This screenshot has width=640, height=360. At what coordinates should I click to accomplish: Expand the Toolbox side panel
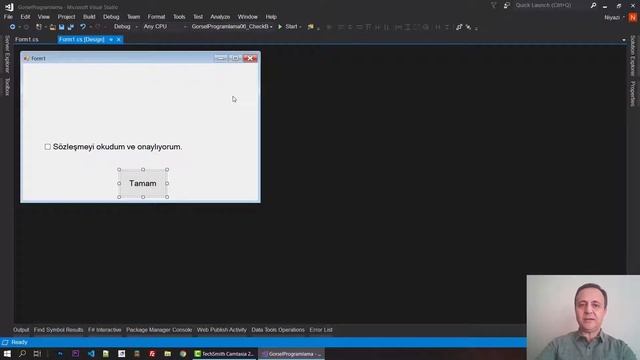tap(7, 87)
